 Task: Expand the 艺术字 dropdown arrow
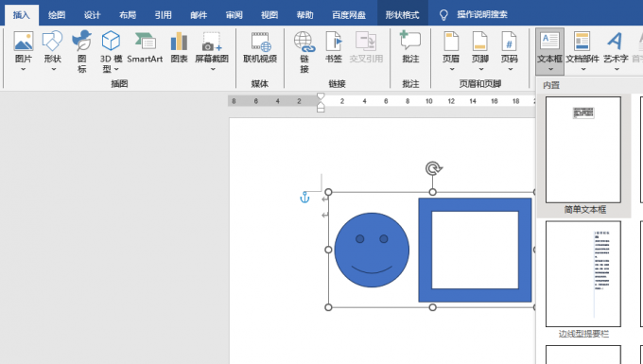[x=616, y=69]
